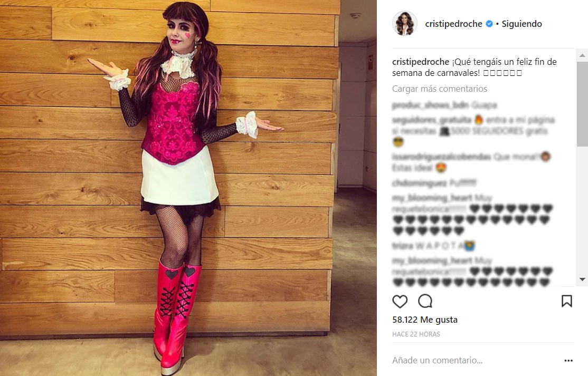Click the empty scrollbar track below the thumb

pos(582,210)
